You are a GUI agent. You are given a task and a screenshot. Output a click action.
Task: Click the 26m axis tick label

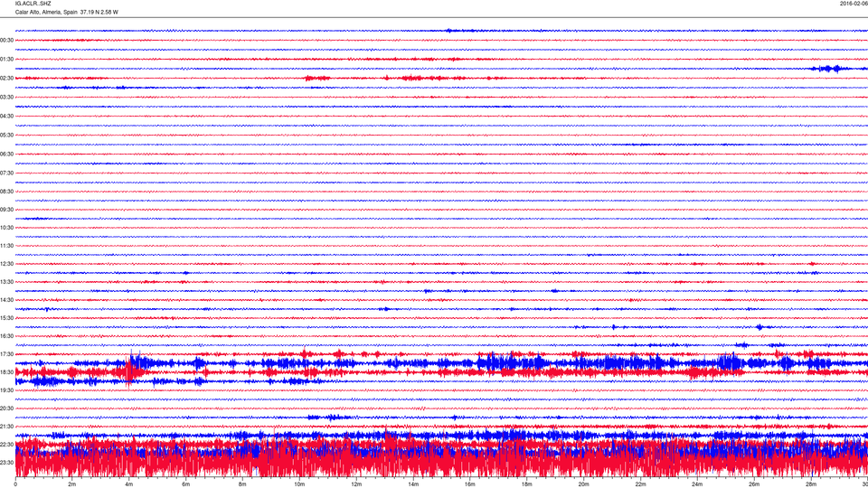tap(754, 484)
